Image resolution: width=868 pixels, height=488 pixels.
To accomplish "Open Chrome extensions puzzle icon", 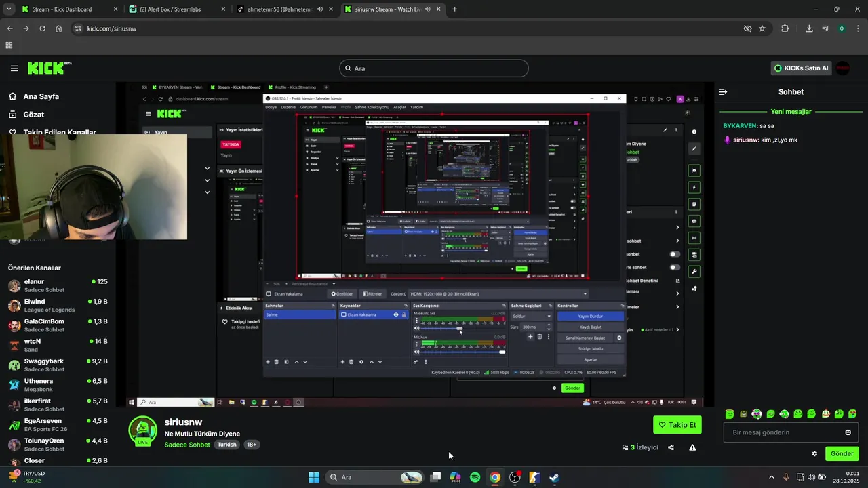I will click(785, 28).
